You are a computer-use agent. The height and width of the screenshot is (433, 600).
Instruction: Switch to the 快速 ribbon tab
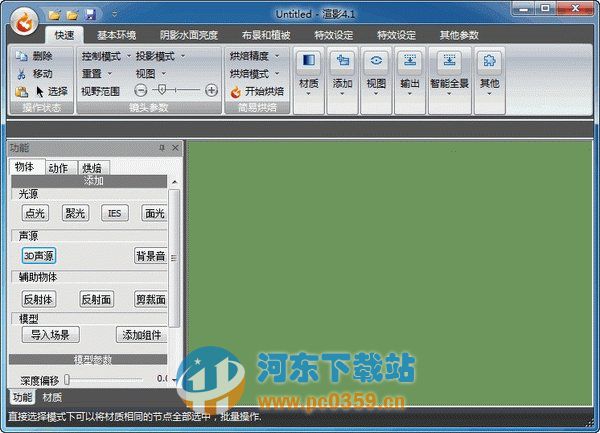tap(64, 35)
